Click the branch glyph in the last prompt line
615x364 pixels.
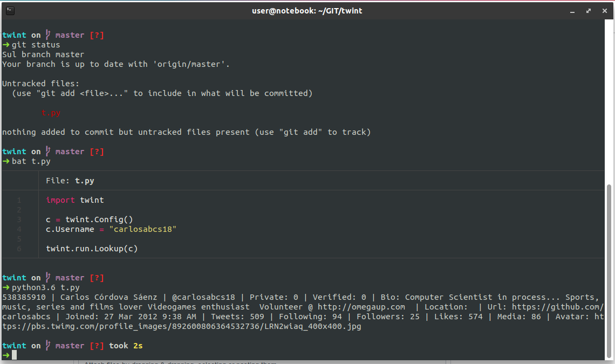point(49,345)
